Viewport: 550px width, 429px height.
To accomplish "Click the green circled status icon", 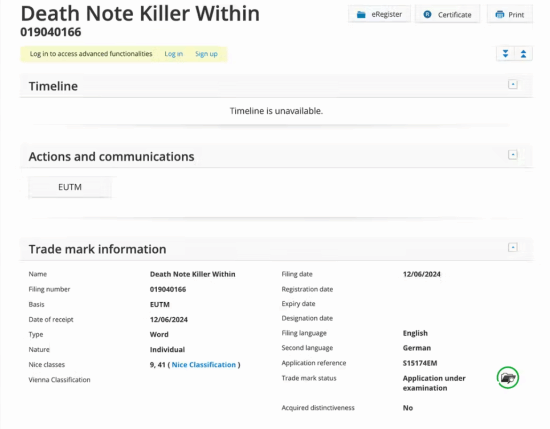I will [508, 378].
